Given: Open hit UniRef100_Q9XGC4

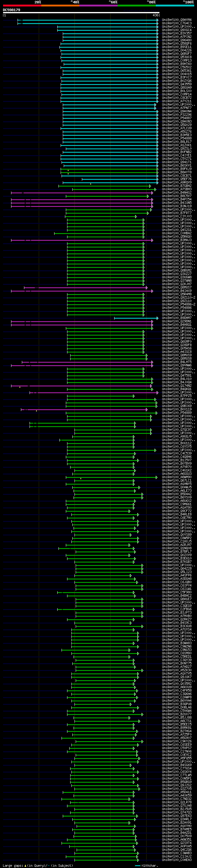Looking at the screenshot, I should (x=177, y=30).
